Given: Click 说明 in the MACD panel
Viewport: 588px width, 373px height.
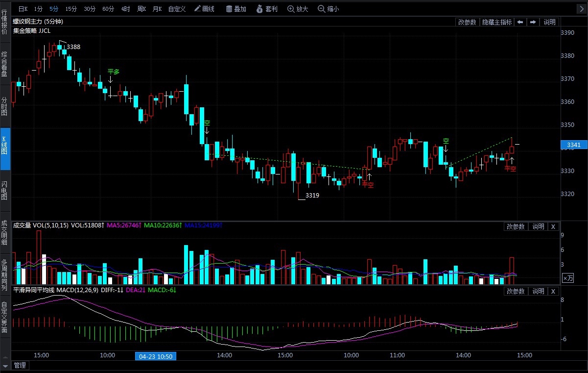Looking at the screenshot, I should tap(538, 291).
